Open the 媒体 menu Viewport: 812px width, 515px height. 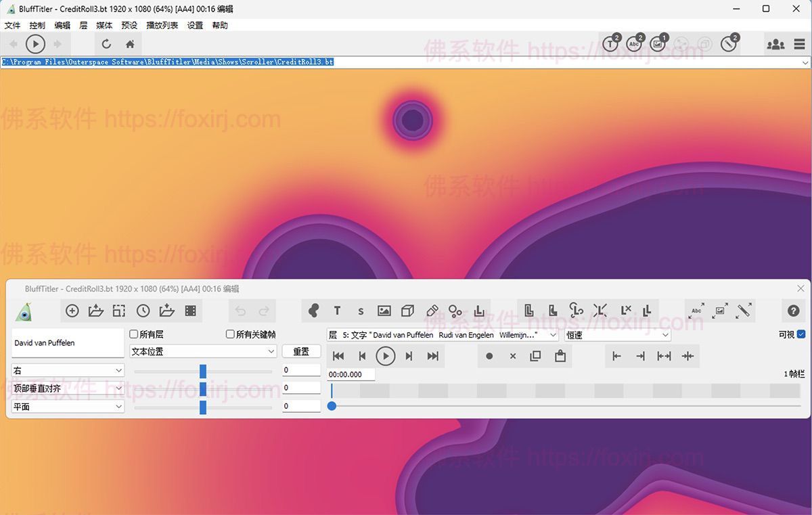coord(104,25)
